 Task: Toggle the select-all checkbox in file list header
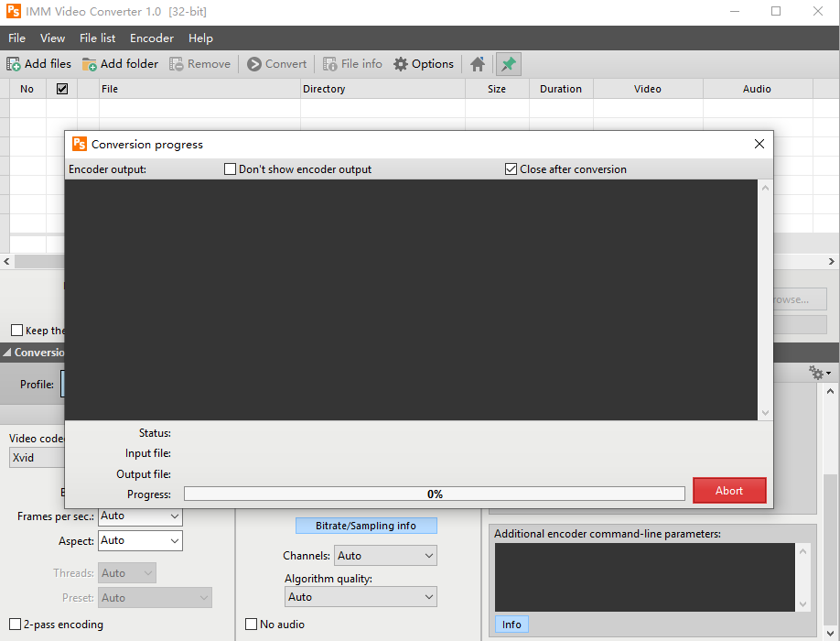(62, 89)
